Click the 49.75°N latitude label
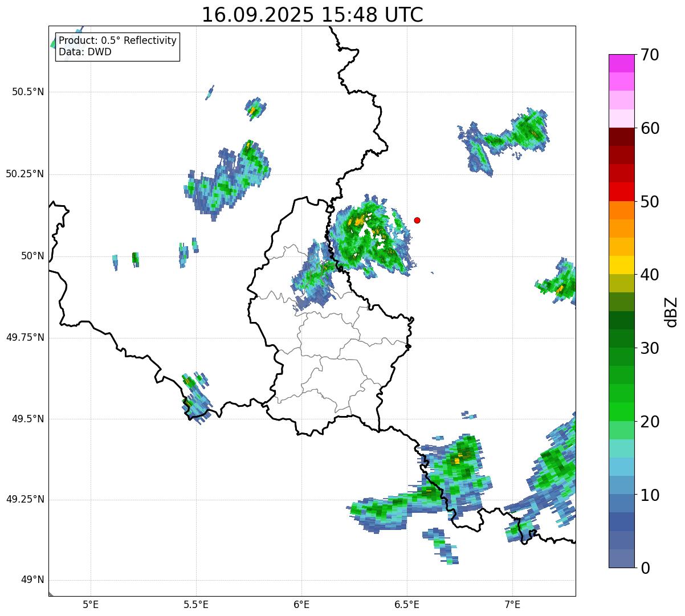 click(25, 337)
